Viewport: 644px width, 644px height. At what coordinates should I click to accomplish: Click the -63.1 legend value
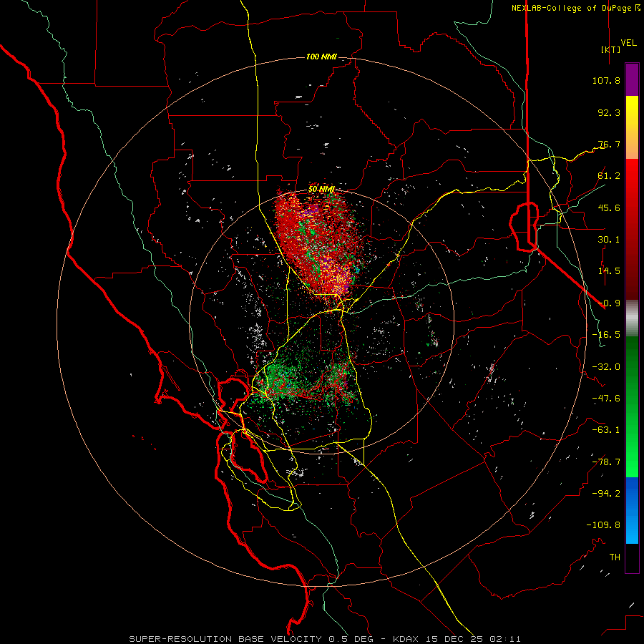(606, 430)
